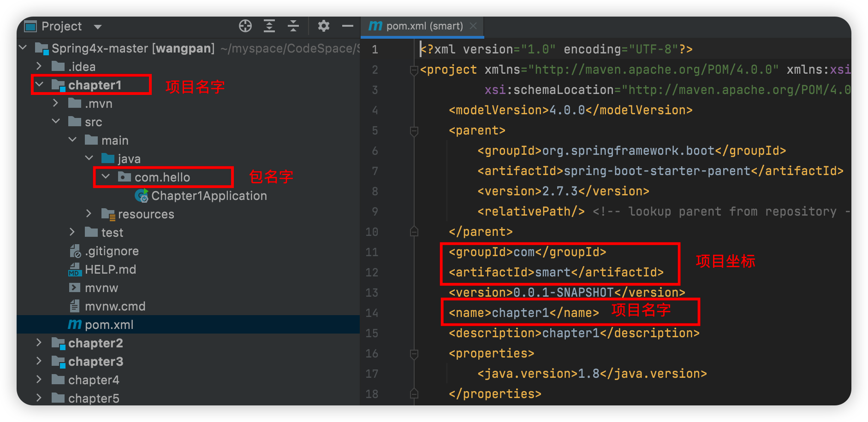Expand the chapter5 folder
868x422 pixels.
39,398
